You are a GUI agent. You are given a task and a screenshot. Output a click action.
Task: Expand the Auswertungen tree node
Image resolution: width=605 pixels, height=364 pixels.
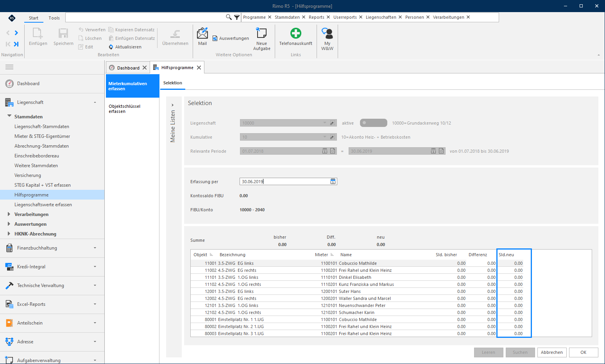coord(9,224)
